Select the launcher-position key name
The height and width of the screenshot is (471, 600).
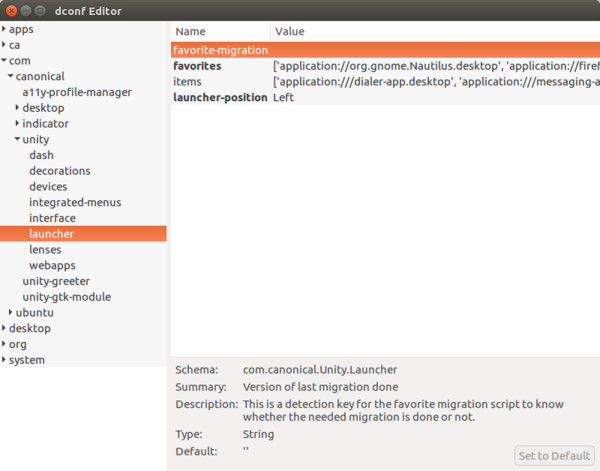(220, 98)
